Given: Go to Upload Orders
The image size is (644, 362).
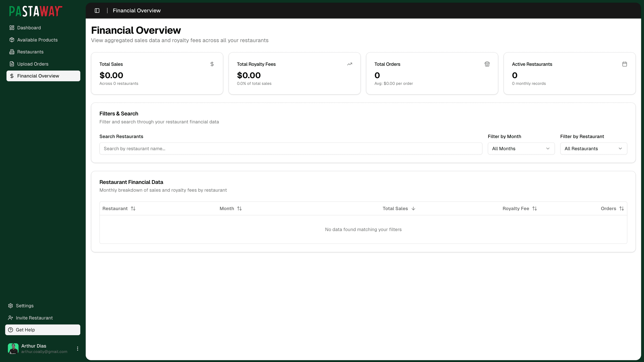Looking at the screenshot, I should click(x=33, y=64).
